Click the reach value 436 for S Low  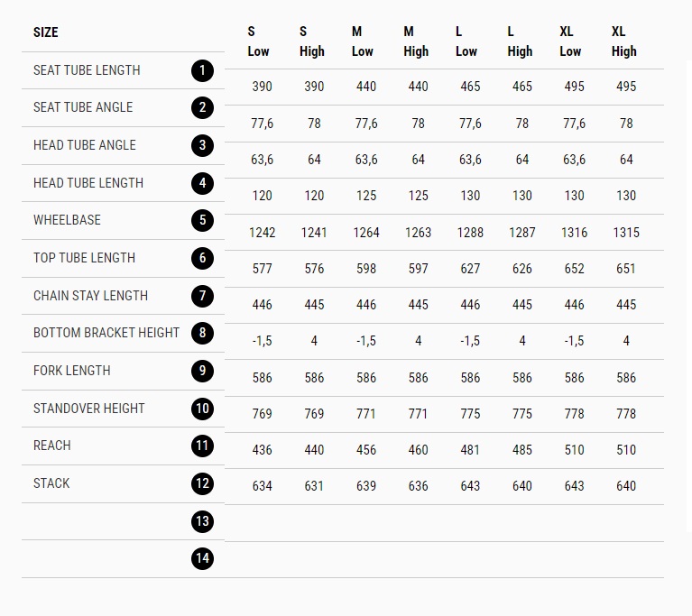(x=263, y=450)
